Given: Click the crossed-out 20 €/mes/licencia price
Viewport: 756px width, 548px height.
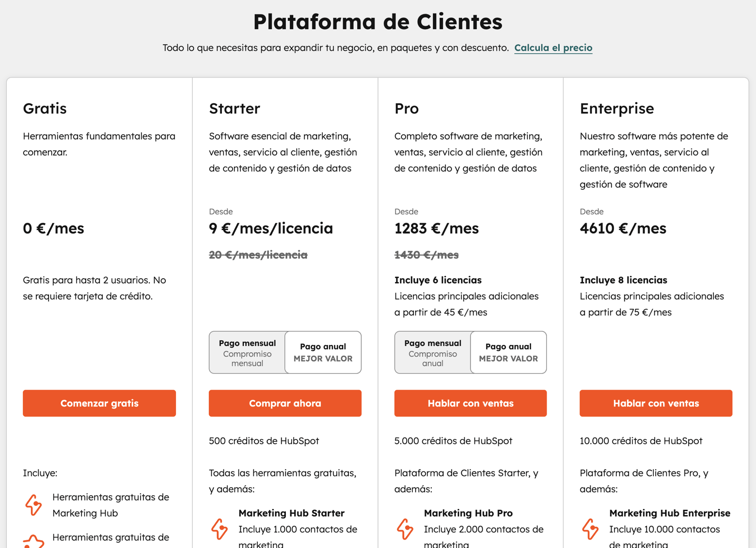Looking at the screenshot, I should 258,254.
